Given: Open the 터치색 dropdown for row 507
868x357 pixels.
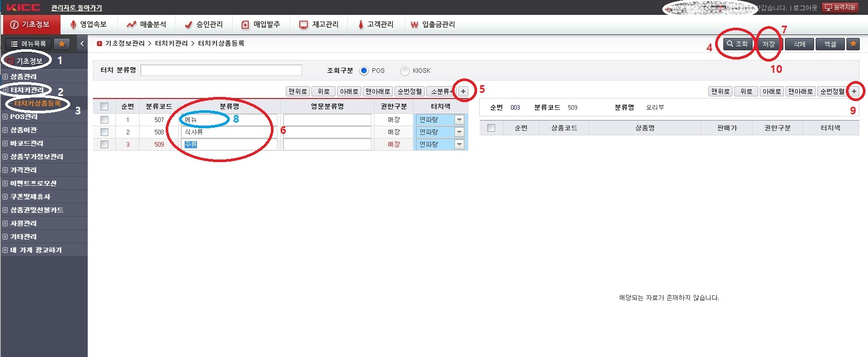Looking at the screenshot, I should 459,120.
